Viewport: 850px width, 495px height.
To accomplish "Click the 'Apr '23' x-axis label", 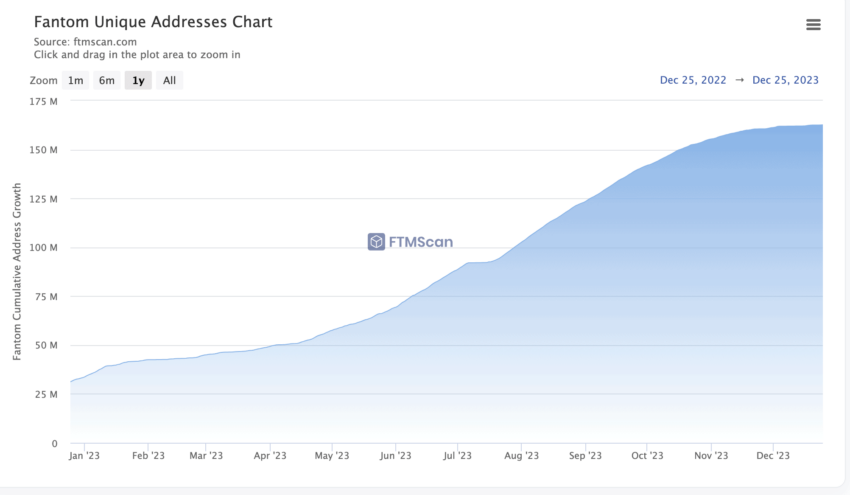I will (270, 455).
